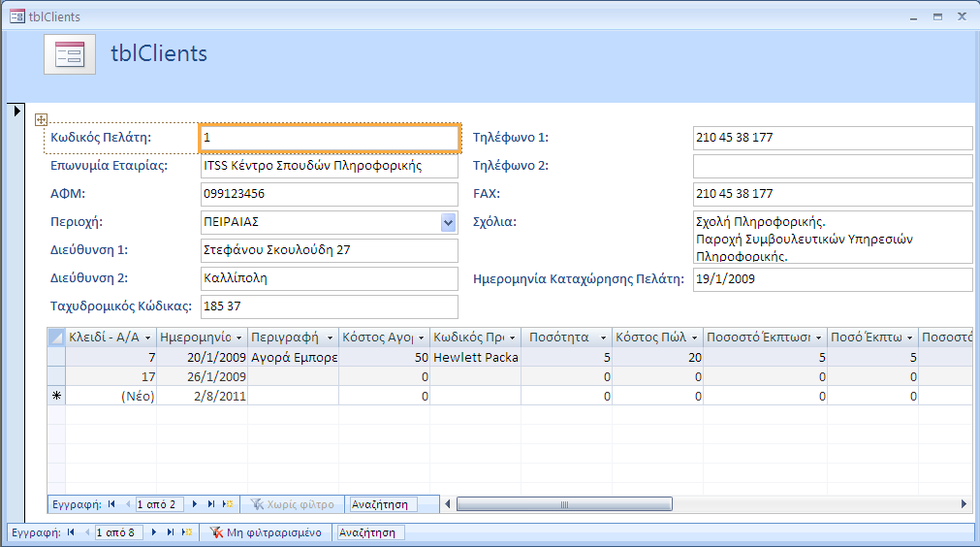The width and height of the screenshot is (980, 547).
Task: Click the main form search box Αναζήτηση
Action: pos(370,532)
